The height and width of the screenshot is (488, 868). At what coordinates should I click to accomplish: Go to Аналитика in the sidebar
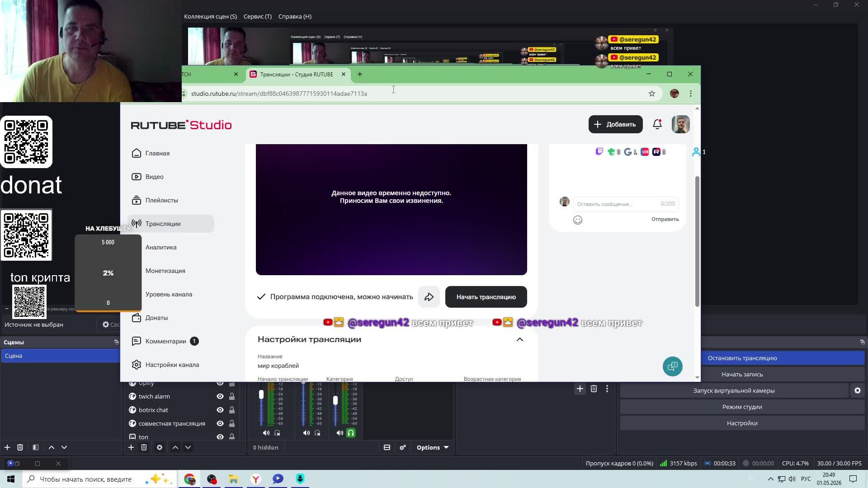click(x=161, y=247)
